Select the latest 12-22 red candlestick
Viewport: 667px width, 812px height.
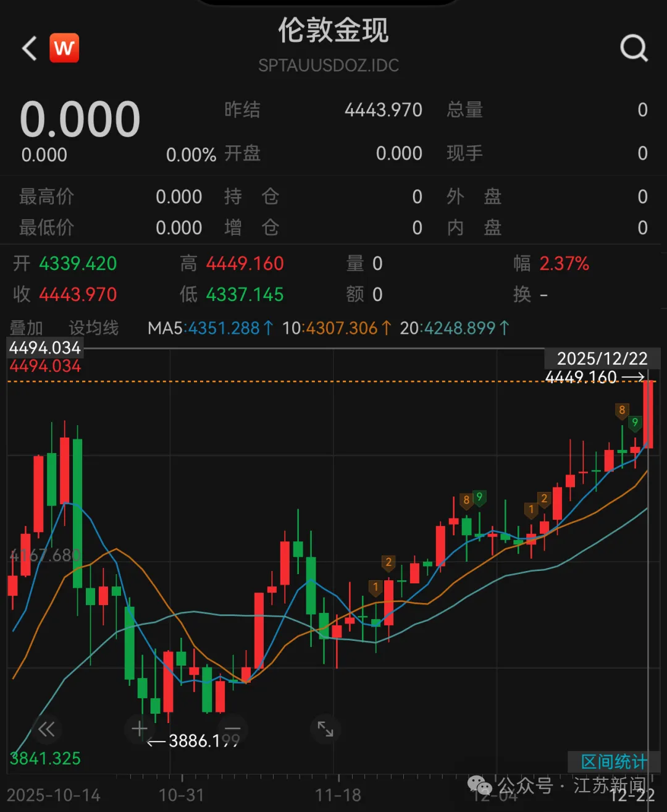(648, 414)
